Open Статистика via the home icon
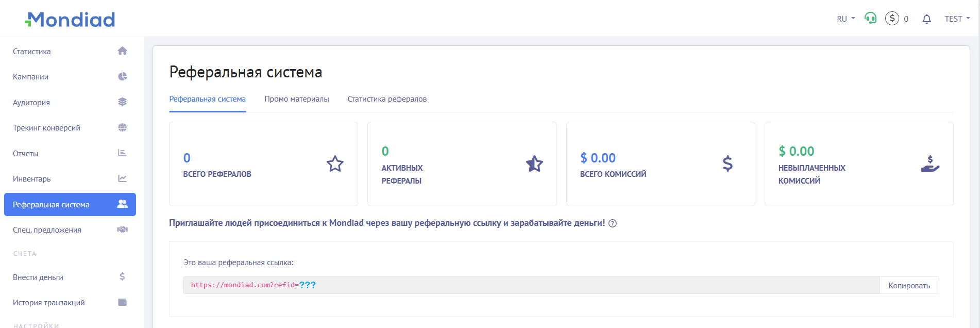This screenshot has width=980, height=328. [122, 50]
